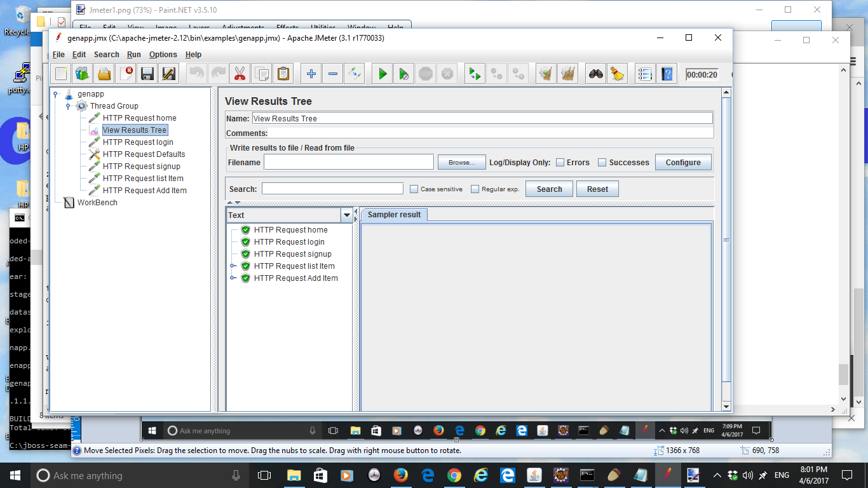Click the Undo arrow icon
The height and width of the screenshot is (488, 868).
tap(196, 74)
